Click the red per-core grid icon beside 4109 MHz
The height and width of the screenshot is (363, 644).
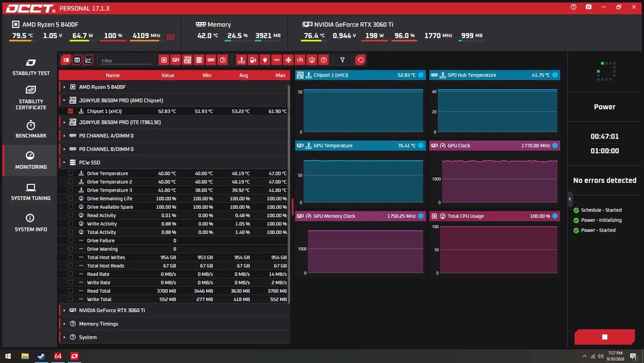[x=171, y=37]
